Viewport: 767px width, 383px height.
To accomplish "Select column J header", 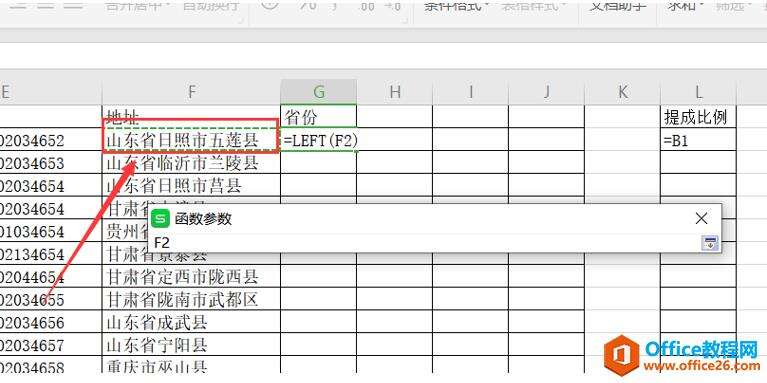I will (546, 91).
